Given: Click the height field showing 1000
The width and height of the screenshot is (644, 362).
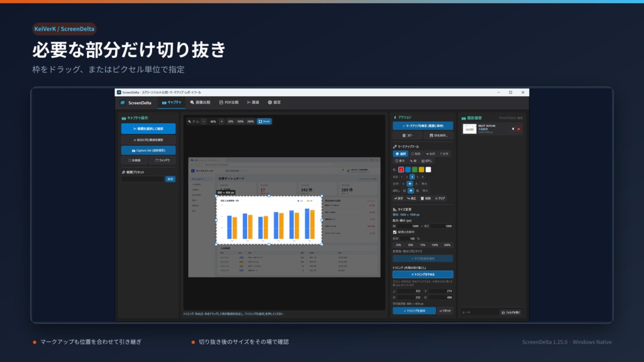Looking at the screenshot, I should click(441, 226).
